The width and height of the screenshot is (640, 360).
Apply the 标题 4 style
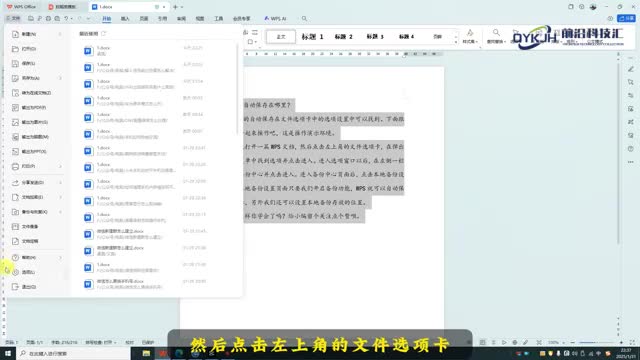click(x=406, y=37)
